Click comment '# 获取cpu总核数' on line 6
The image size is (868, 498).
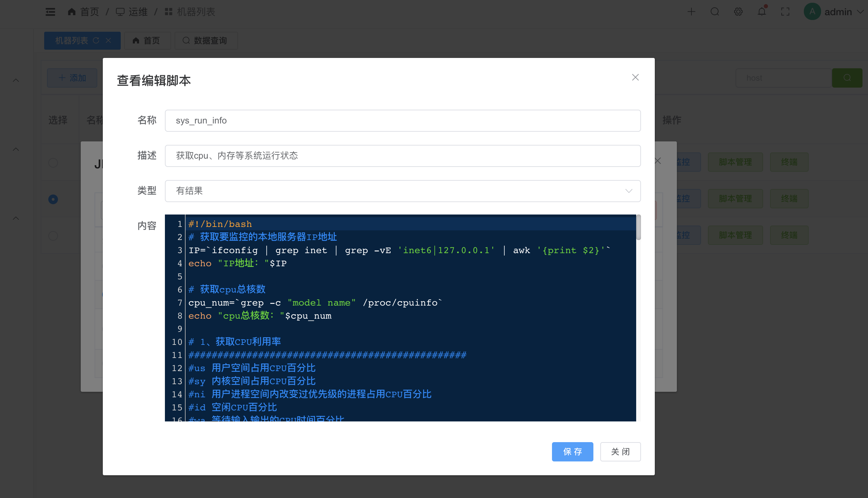click(x=227, y=290)
